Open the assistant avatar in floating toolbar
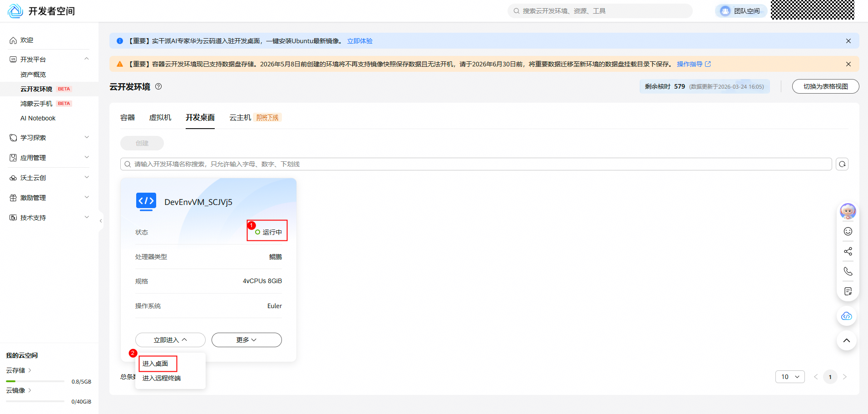The image size is (868, 414). coord(848,211)
